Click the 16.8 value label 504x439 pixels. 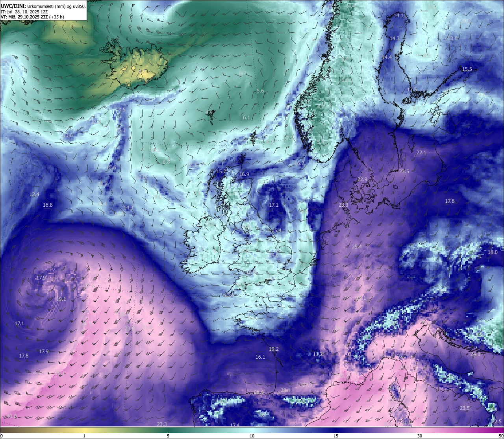(x=48, y=205)
